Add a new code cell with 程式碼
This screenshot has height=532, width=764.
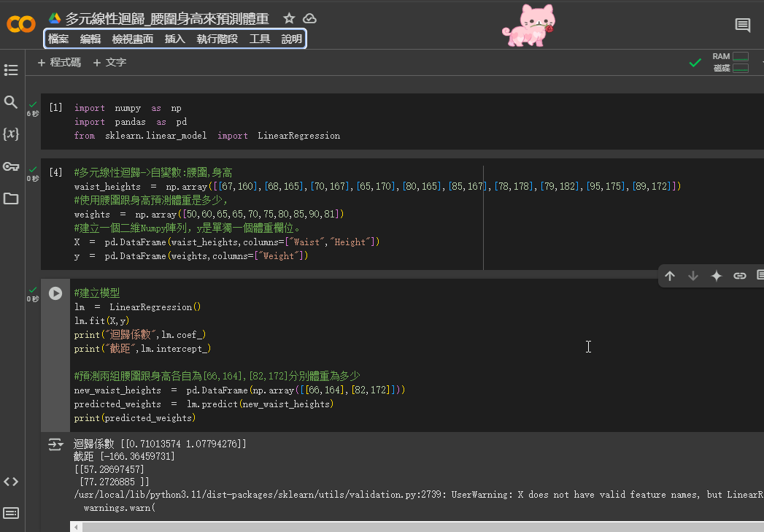click(59, 62)
